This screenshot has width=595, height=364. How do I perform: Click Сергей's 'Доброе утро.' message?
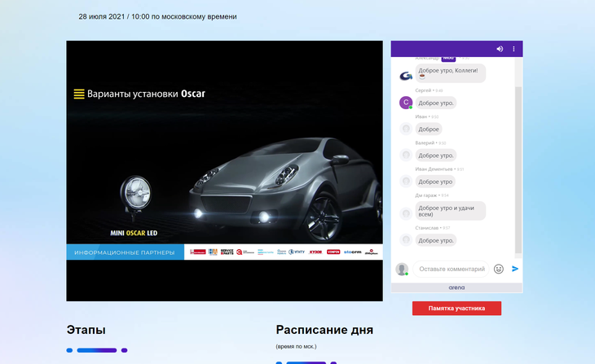pos(436,103)
